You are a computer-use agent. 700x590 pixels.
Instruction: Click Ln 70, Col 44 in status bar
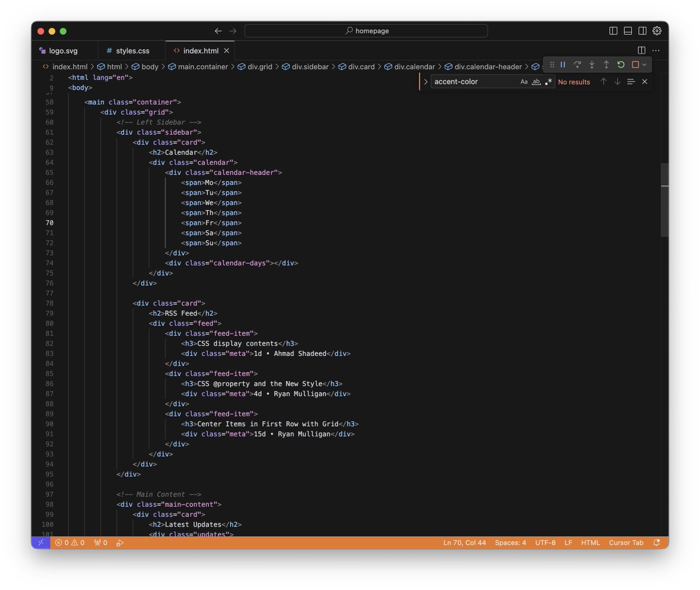coord(464,543)
